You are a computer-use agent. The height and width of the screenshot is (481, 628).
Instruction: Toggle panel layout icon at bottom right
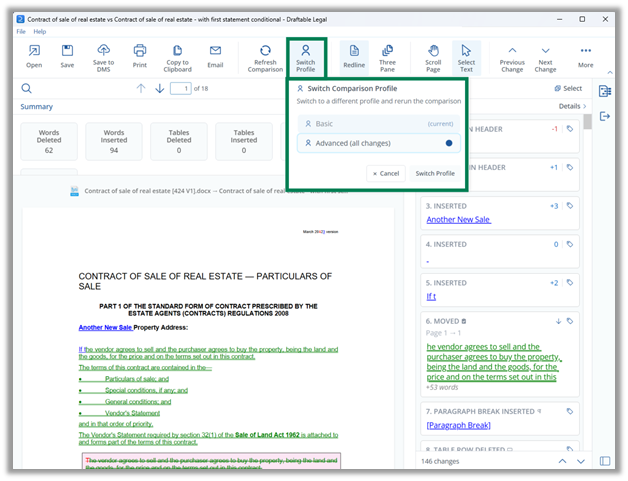click(605, 461)
